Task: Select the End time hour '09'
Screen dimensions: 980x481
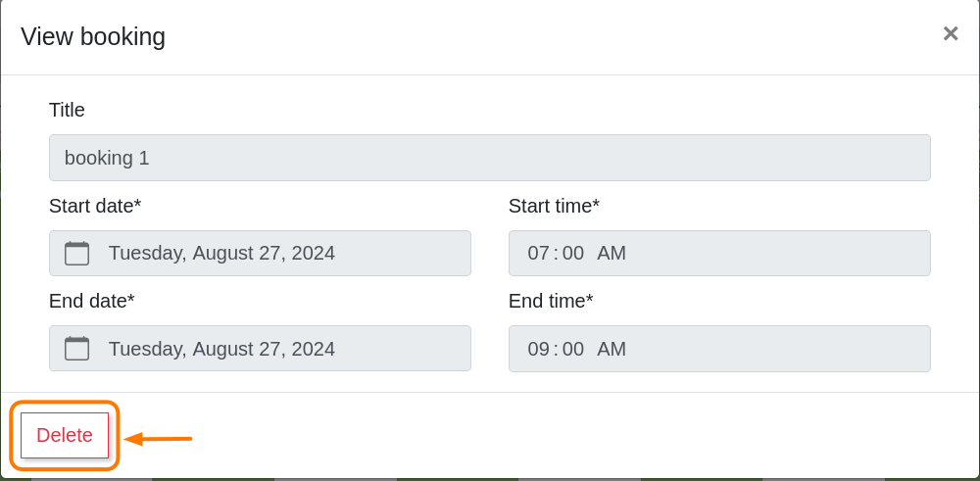Action: 538,349
